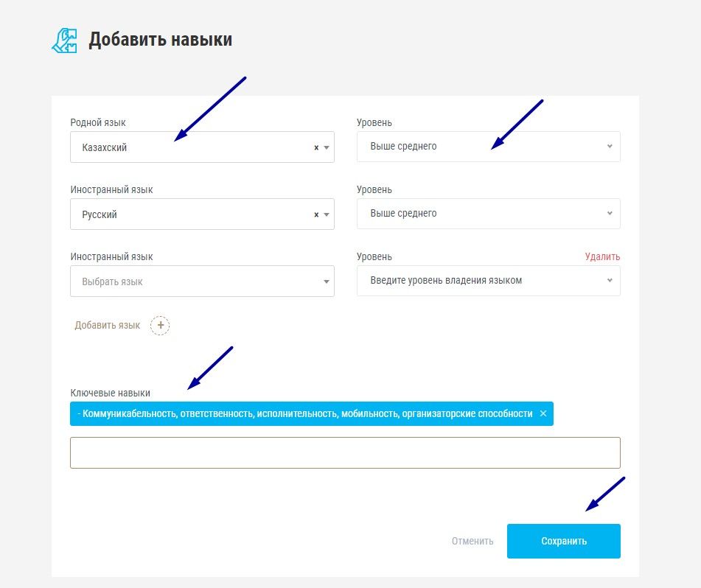Clear the Русский foreign language selection
Viewport: 701px width, 588px height.
pyautogui.click(x=316, y=214)
